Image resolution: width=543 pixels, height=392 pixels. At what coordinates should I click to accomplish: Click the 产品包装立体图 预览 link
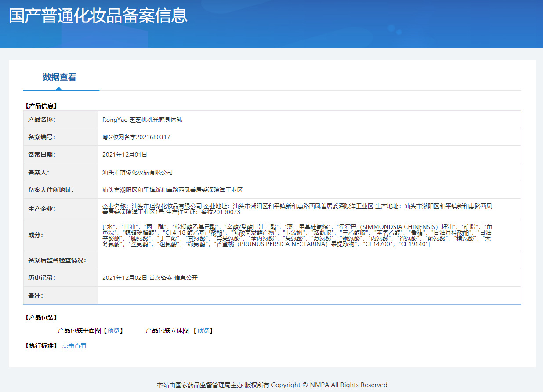(203, 330)
